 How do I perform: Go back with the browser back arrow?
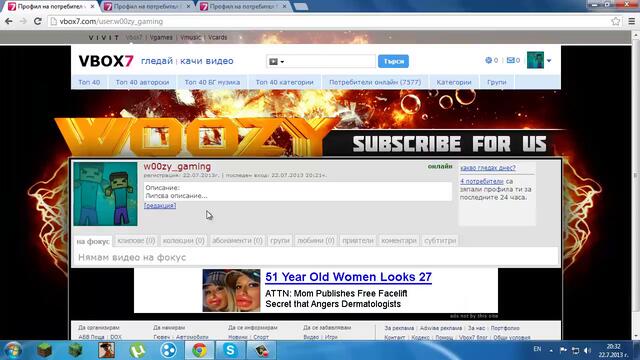point(9,21)
